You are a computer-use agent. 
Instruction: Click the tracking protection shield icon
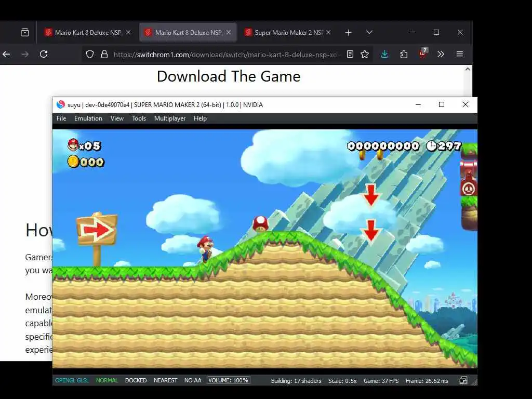pyautogui.click(x=89, y=54)
